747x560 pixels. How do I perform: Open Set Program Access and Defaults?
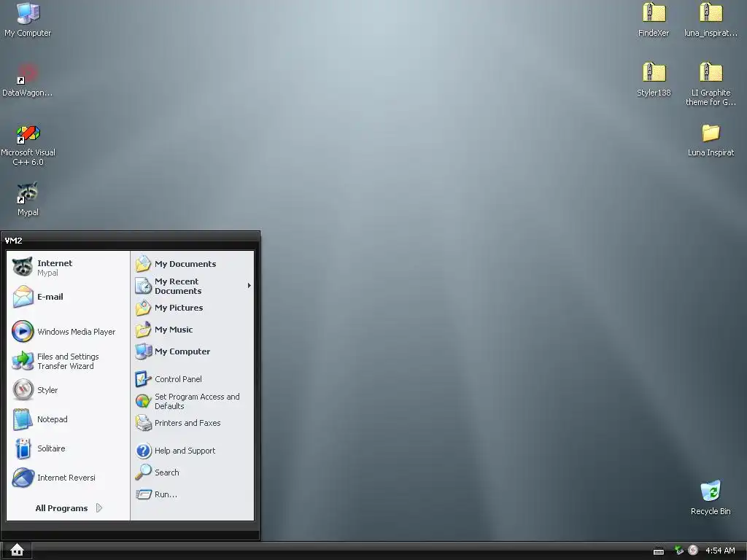click(193, 401)
